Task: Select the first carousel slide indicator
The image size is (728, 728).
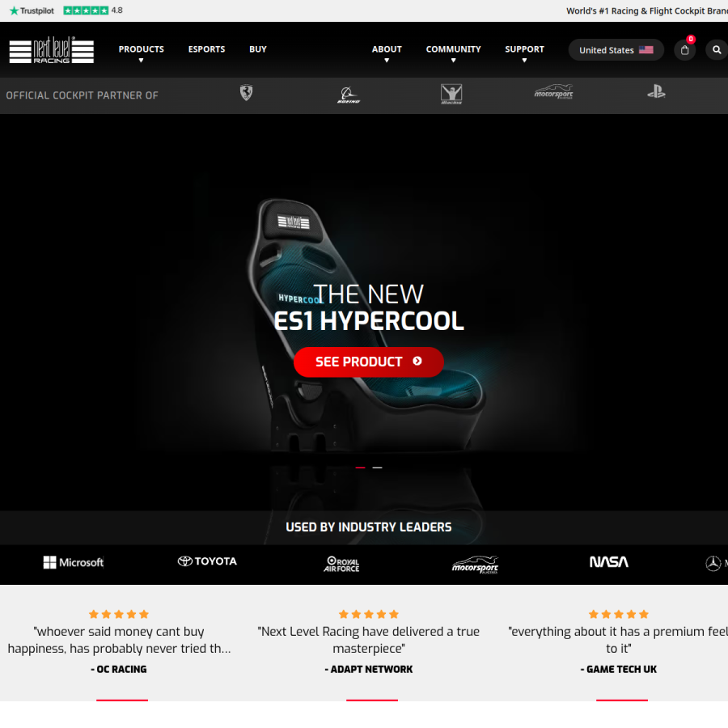Action: [x=360, y=468]
